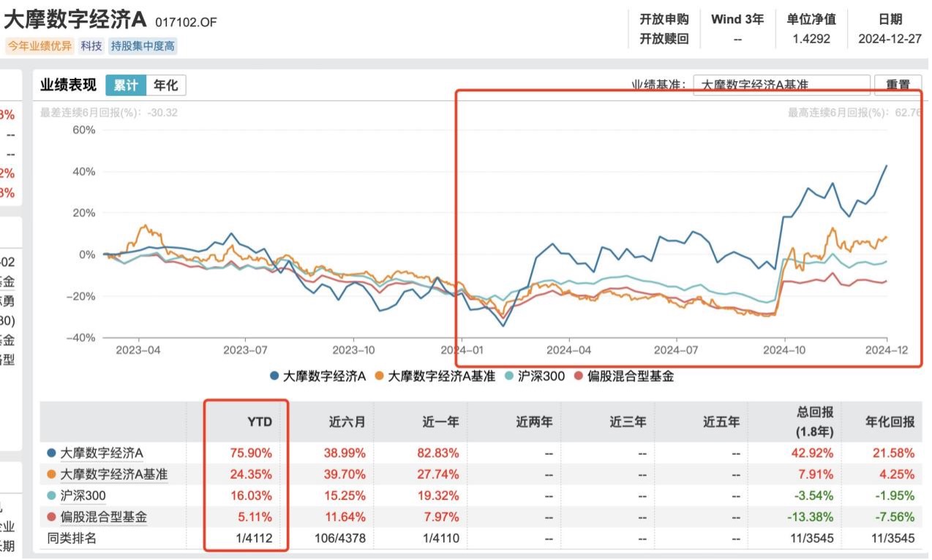This screenshot has height=560, width=932.
Task: Toggle 大摩数字经济A基准 legend series
Action: click(x=435, y=377)
